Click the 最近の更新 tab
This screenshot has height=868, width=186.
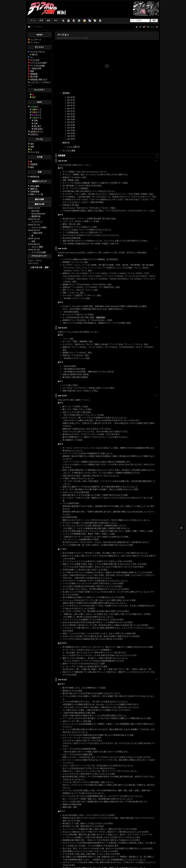40,199
